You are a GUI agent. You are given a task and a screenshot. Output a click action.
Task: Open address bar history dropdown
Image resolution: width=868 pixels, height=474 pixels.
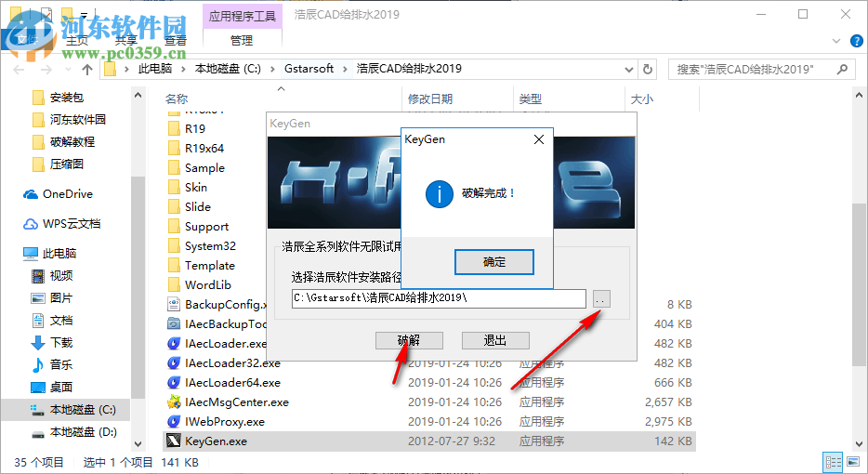pyautogui.click(x=629, y=69)
